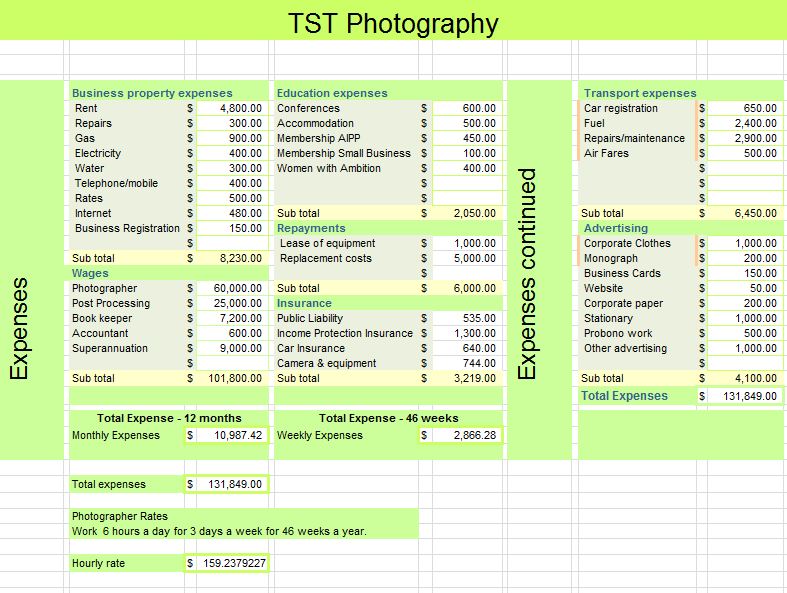Viewport: 787px width, 593px height.
Task: Click the Wages section heading
Action: click(90, 273)
